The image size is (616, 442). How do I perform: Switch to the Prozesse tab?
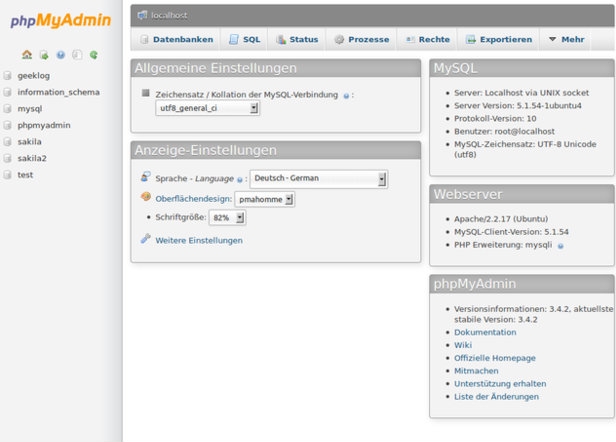pyautogui.click(x=361, y=39)
